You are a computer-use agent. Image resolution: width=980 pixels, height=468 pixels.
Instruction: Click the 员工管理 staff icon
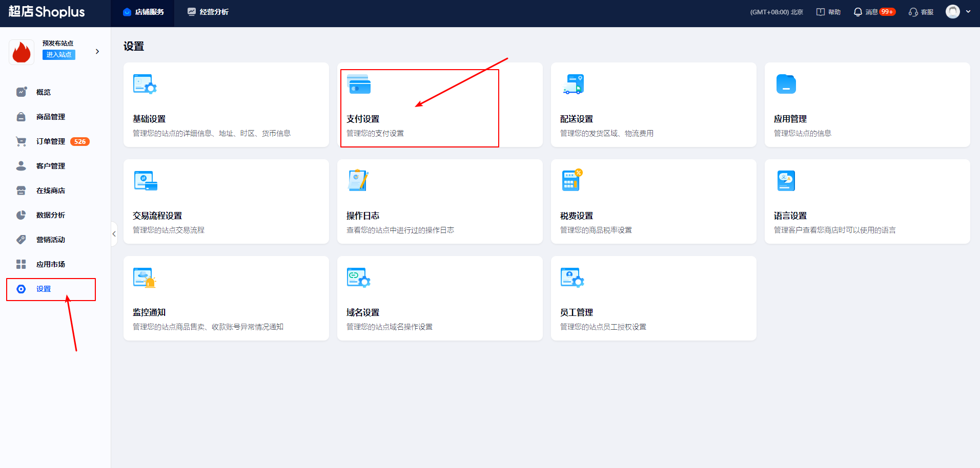coord(572,278)
